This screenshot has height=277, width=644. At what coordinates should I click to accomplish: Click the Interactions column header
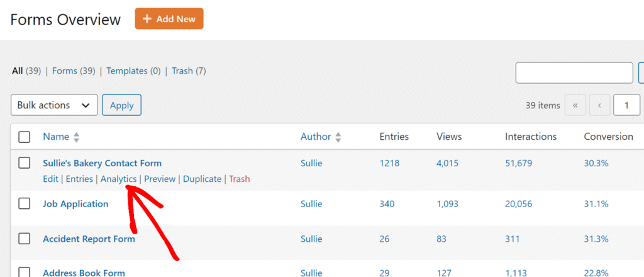pyautogui.click(x=531, y=137)
